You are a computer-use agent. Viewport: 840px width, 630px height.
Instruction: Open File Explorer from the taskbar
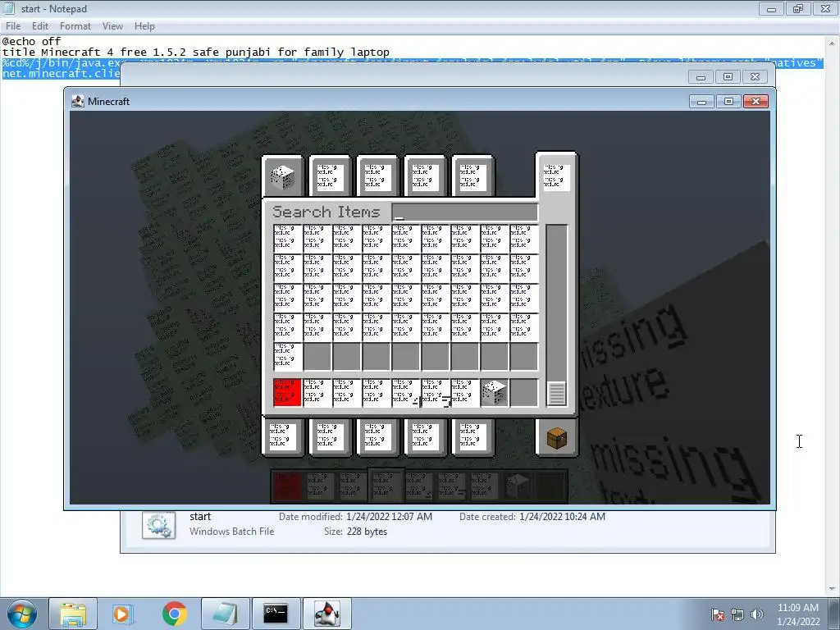73,614
